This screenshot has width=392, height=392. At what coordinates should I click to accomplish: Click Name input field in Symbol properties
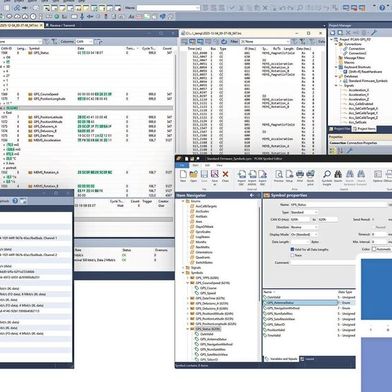[x=340, y=205]
